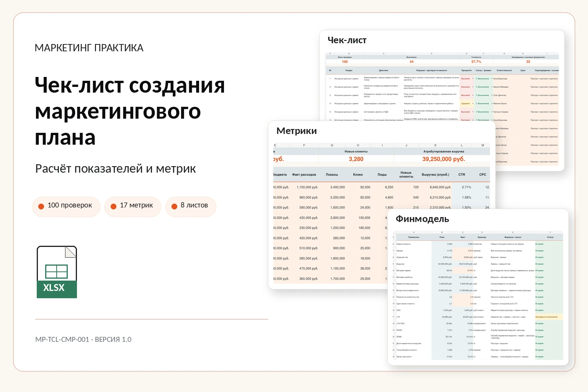The image size is (588, 392).
Task: Toggle Выполнено checkbox in checklist row 5
Action: (477, 112)
